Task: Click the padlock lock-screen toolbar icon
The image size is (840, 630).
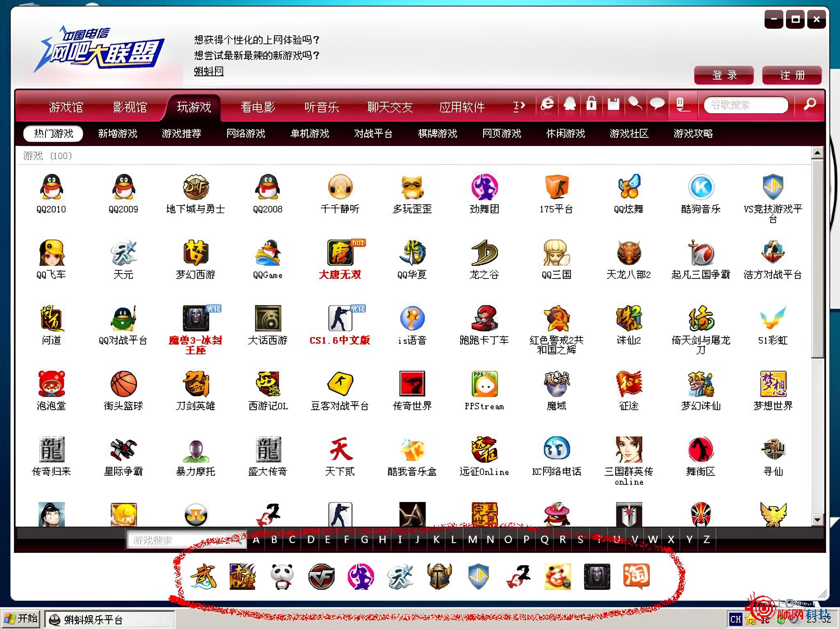Action: point(591,103)
